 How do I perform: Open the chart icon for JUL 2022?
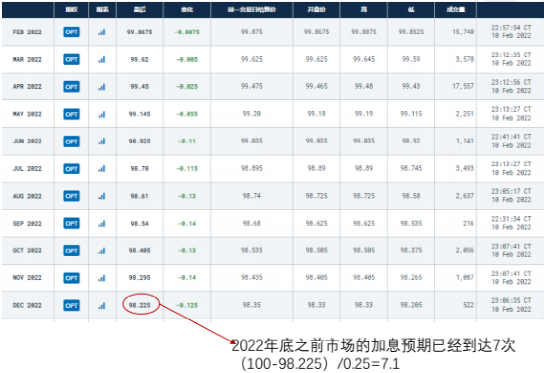(x=102, y=169)
